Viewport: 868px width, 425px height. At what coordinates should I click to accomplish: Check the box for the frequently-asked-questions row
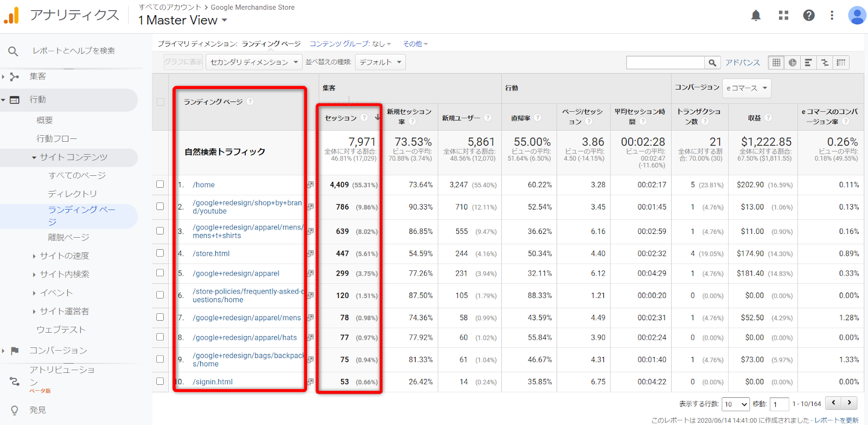tap(160, 295)
